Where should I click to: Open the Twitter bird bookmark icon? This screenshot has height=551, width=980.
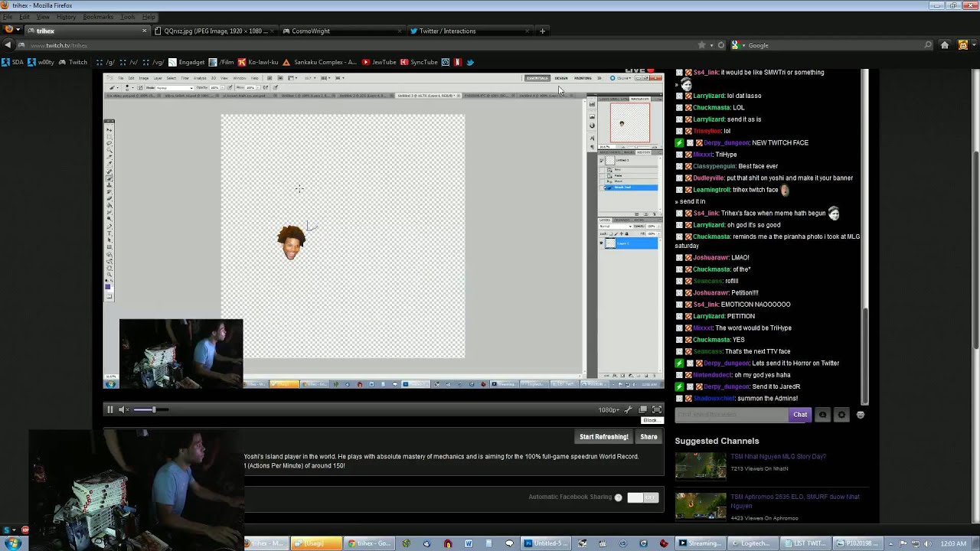click(x=470, y=62)
